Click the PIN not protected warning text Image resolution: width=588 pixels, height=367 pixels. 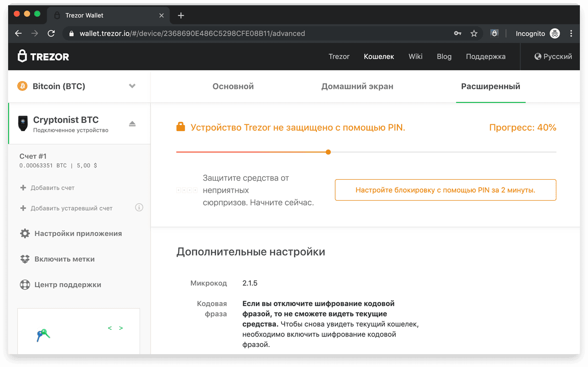click(x=298, y=127)
